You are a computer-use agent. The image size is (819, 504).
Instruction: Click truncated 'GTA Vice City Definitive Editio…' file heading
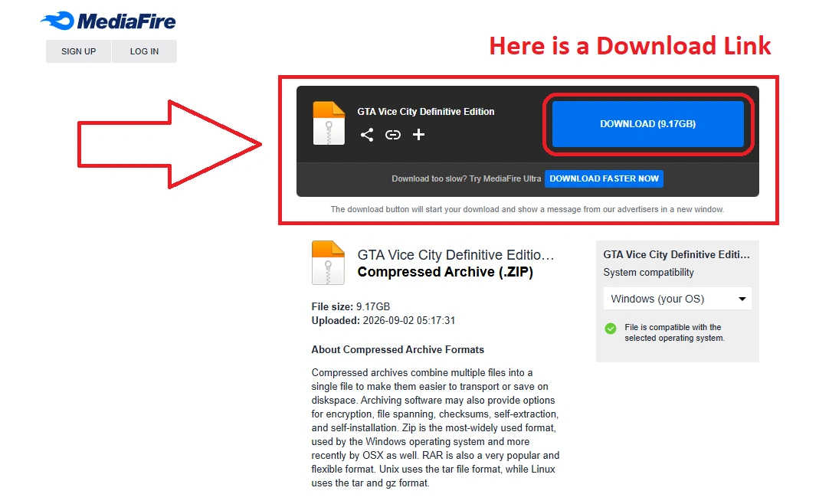coord(455,255)
